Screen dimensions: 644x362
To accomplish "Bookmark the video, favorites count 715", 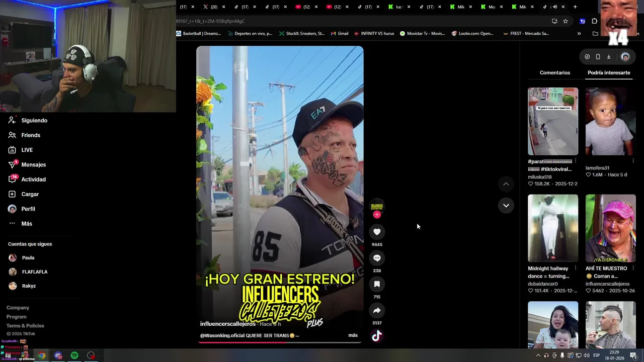I will [377, 284].
